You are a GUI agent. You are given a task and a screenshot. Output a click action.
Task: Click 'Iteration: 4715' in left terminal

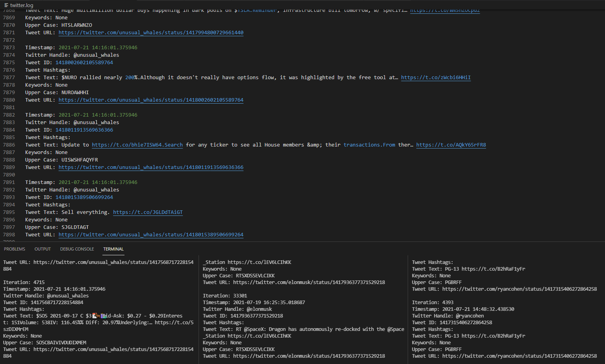pyautogui.click(x=24, y=282)
